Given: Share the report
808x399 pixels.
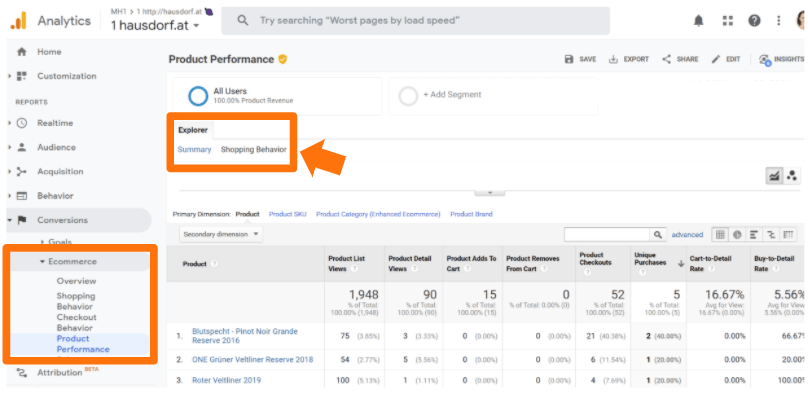Looking at the screenshot, I should click(x=680, y=59).
